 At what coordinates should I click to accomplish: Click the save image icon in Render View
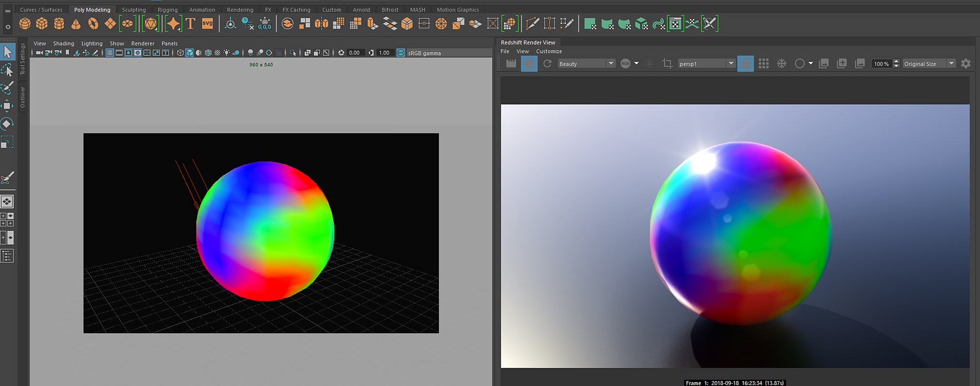coord(824,64)
